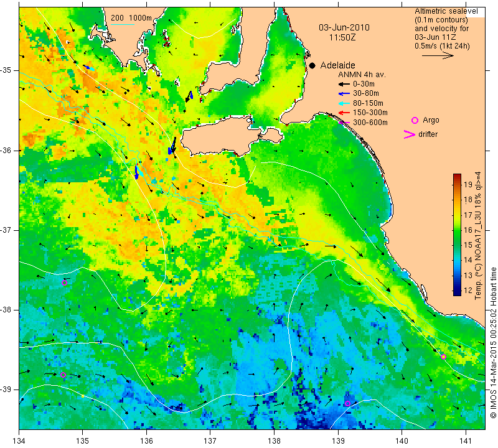This screenshot has height=448, width=498.
Task: Click the 'ANMN 4h av.' legend heading
Action: pyautogui.click(x=362, y=75)
